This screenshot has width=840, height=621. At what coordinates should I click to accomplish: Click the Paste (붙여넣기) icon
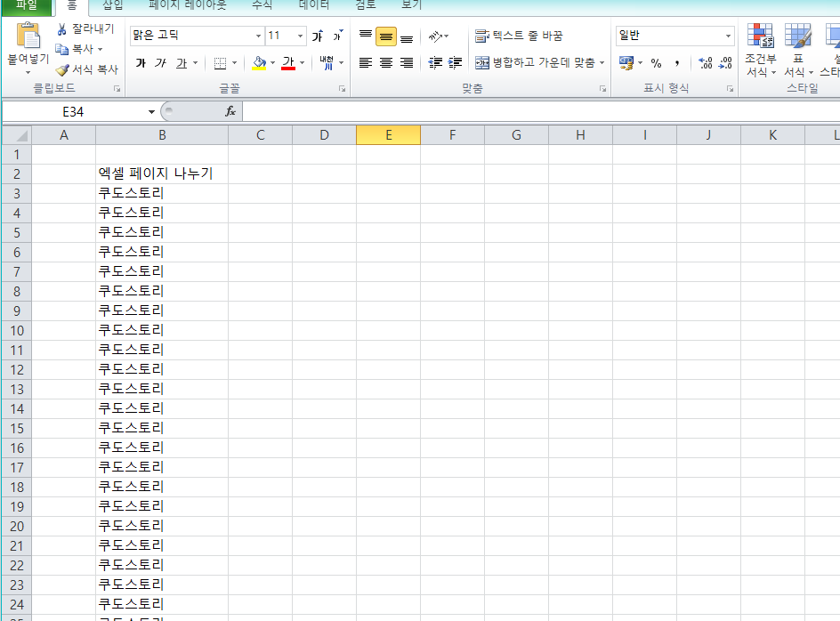point(28,36)
